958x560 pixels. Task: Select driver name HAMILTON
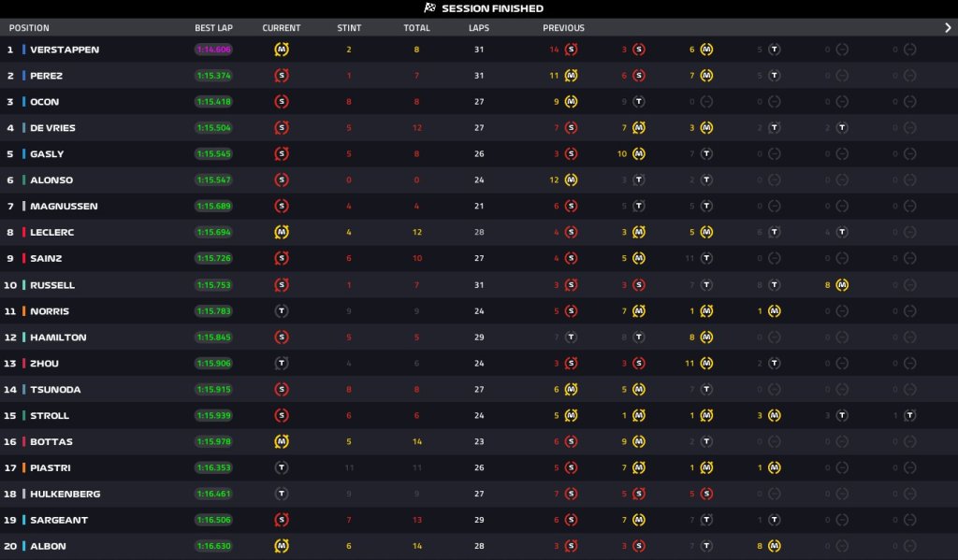[58, 337]
